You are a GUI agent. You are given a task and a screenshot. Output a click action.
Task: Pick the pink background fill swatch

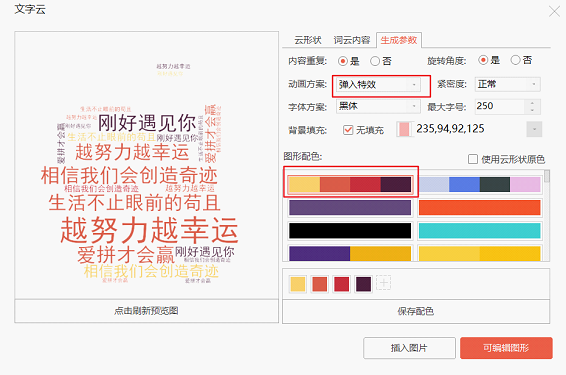405,129
